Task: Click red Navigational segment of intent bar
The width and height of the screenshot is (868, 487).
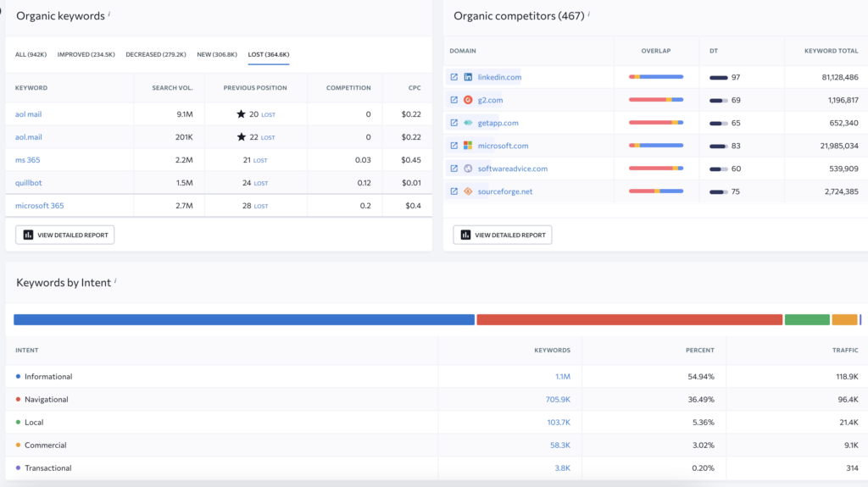Action: tap(630, 319)
